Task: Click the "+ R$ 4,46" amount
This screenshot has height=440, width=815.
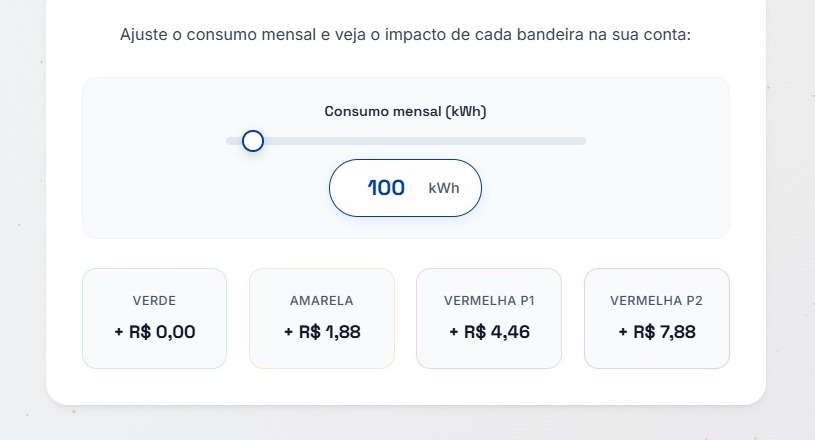Action: point(489,332)
